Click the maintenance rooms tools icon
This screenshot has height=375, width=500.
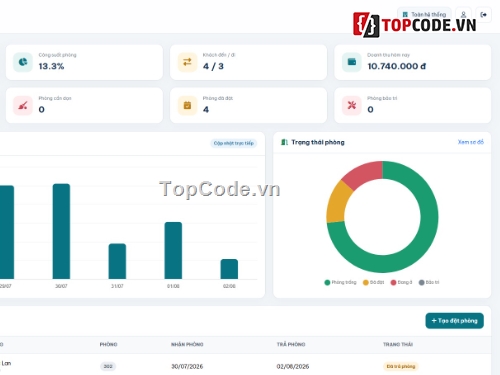(x=352, y=105)
